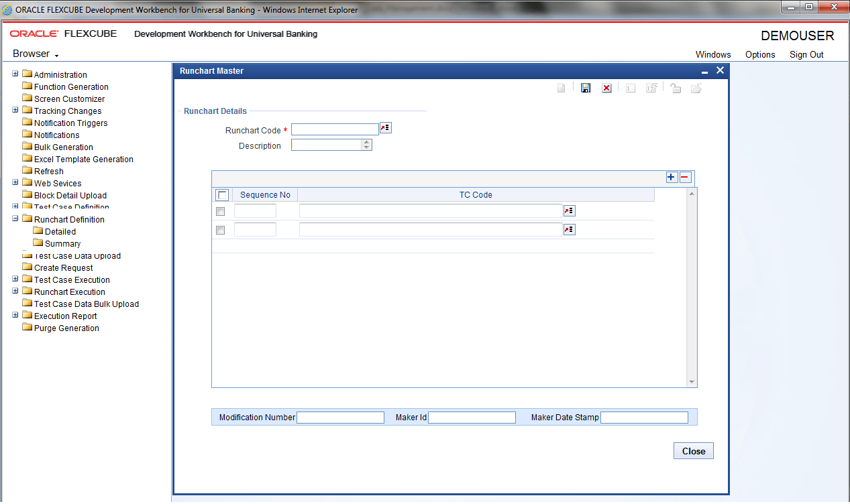850x504 pixels.
Task: Open the Windows menu
Action: tap(713, 55)
